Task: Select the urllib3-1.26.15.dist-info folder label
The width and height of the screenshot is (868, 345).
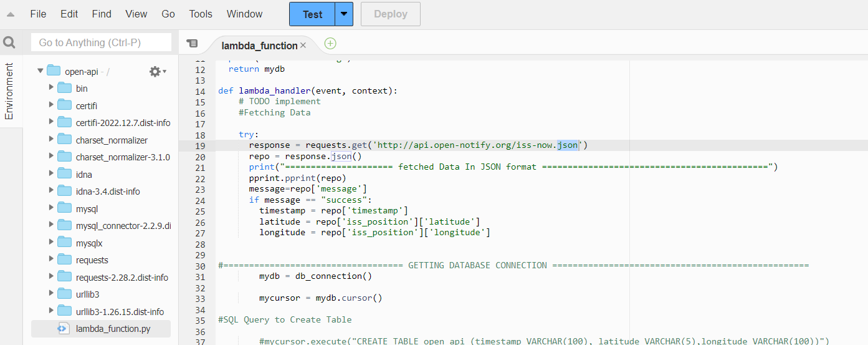Action: [x=120, y=311]
